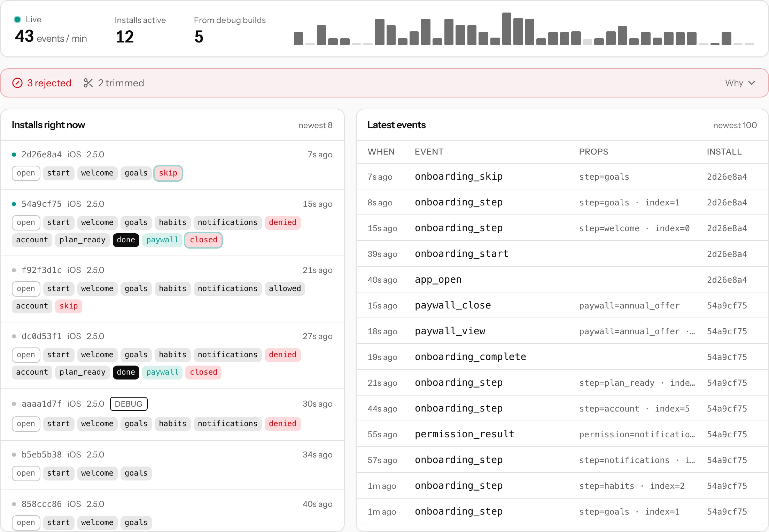Click the done chip on install 54a9cf75
This screenshot has width=769, height=532.
click(126, 240)
